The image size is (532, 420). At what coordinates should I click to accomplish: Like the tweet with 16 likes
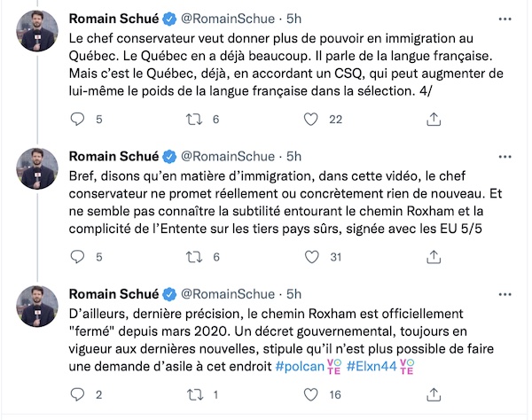(x=310, y=394)
